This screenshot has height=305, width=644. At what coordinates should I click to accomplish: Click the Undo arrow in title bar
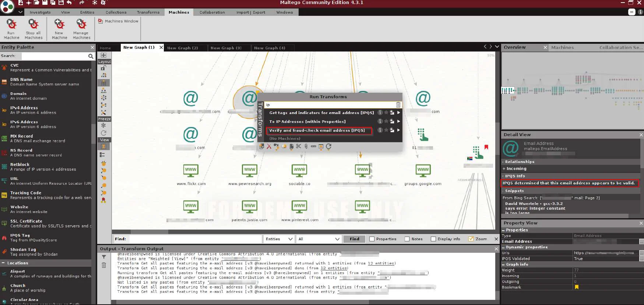(69, 3)
